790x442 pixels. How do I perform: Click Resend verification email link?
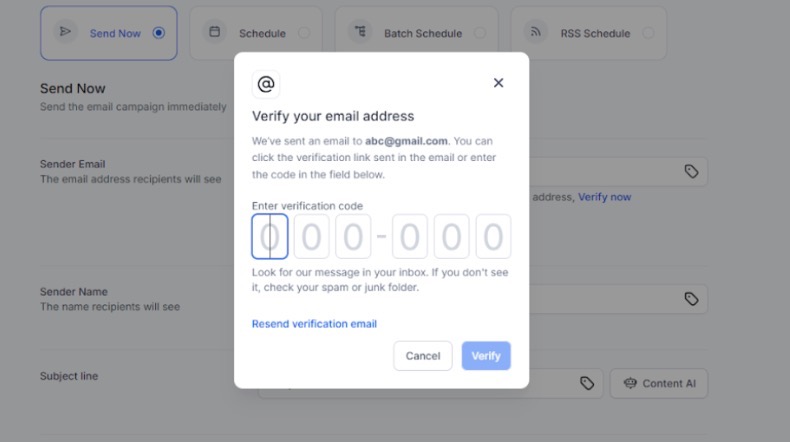(x=314, y=324)
